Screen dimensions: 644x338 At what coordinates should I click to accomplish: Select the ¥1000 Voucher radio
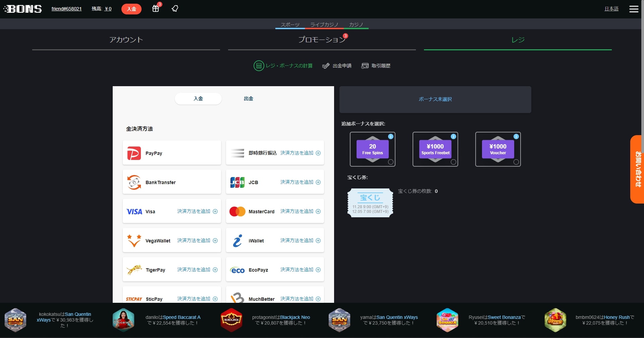pos(516,162)
